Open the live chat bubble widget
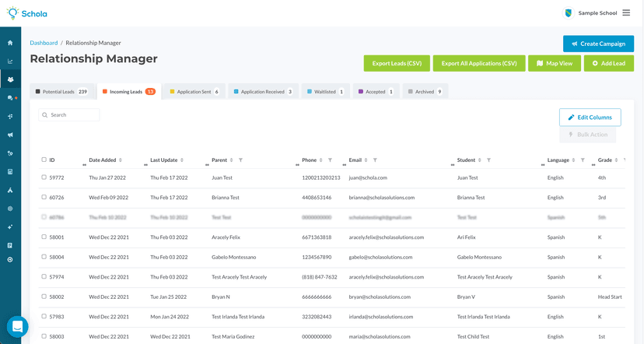 [18, 327]
